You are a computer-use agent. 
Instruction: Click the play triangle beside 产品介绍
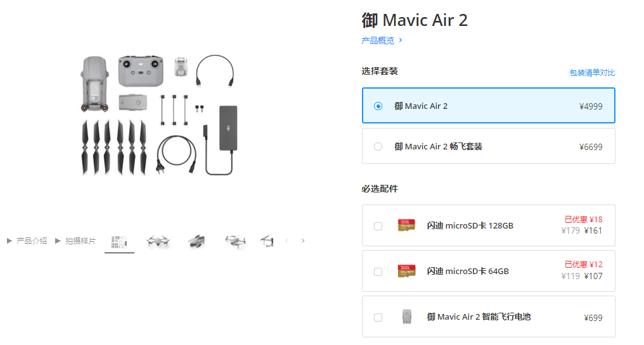tap(10, 241)
